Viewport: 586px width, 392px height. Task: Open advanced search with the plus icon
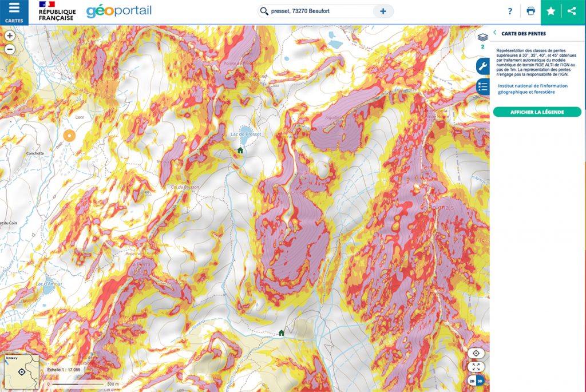(383, 11)
